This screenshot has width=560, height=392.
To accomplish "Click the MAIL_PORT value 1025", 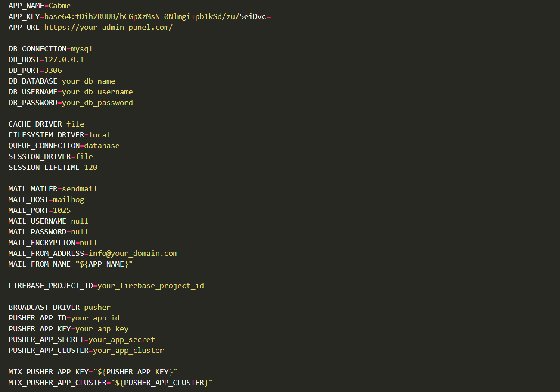I will point(62,211).
